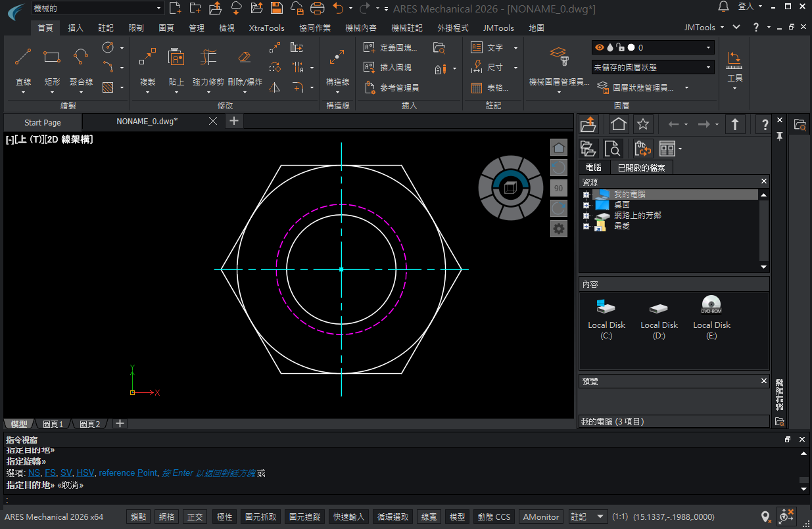The image size is (812, 529).
Task: Toggle 網格 (Grid) display in the status bar
Action: (x=167, y=517)
